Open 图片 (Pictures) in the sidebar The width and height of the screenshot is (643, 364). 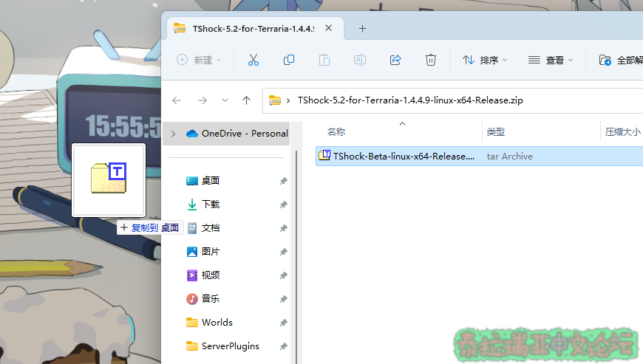(x=211, y=251)
